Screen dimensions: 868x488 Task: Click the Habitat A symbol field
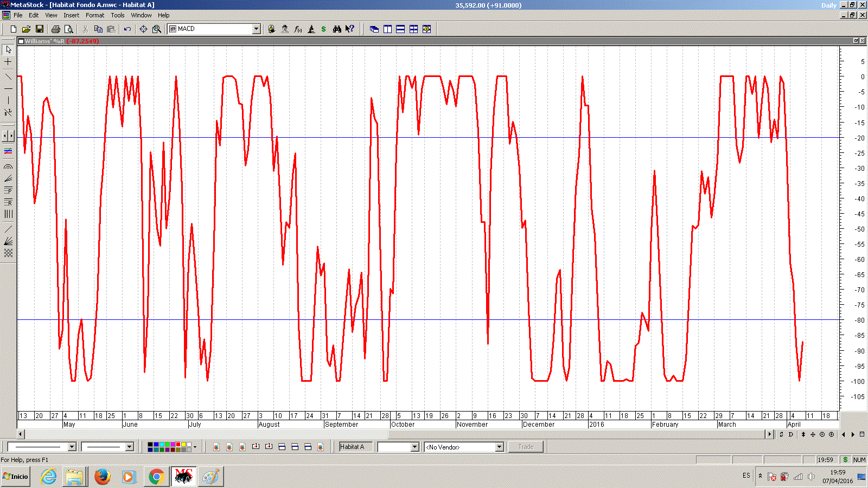coord(356,447)
